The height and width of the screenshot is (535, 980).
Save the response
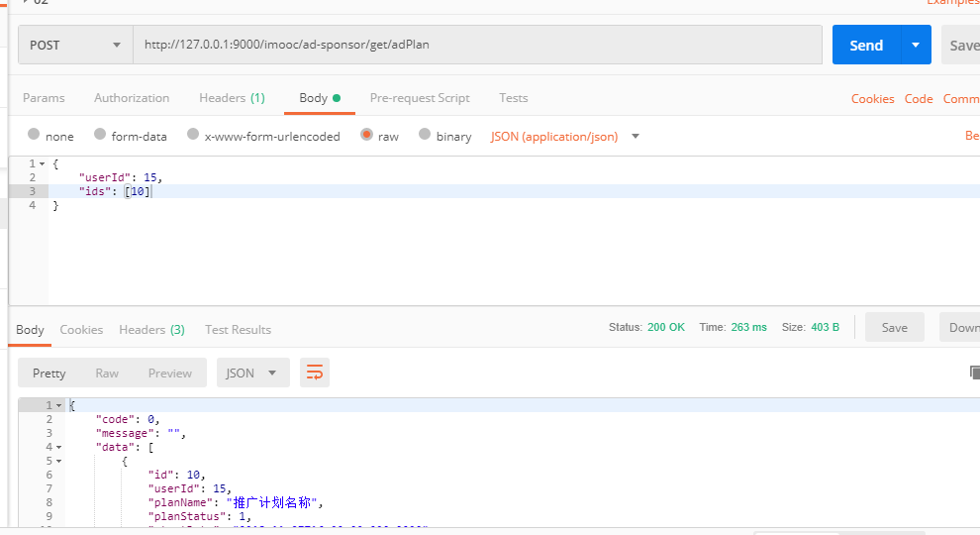(895, 327)
